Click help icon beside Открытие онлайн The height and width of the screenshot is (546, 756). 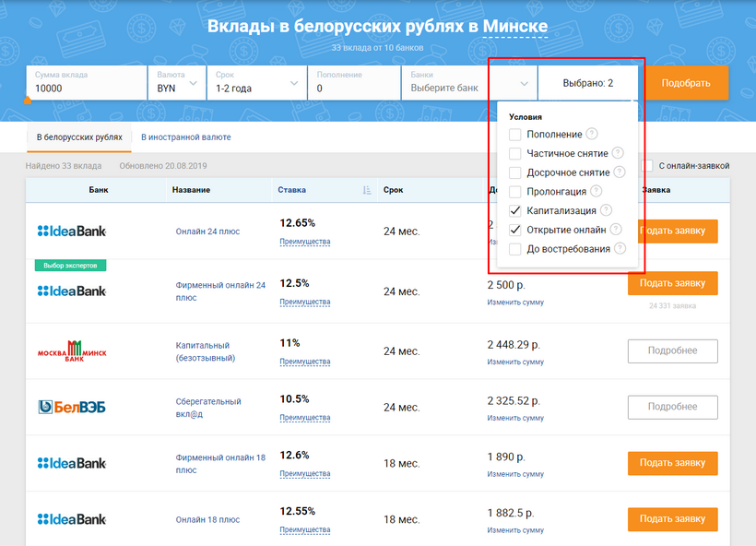click(x=616, y=230)
